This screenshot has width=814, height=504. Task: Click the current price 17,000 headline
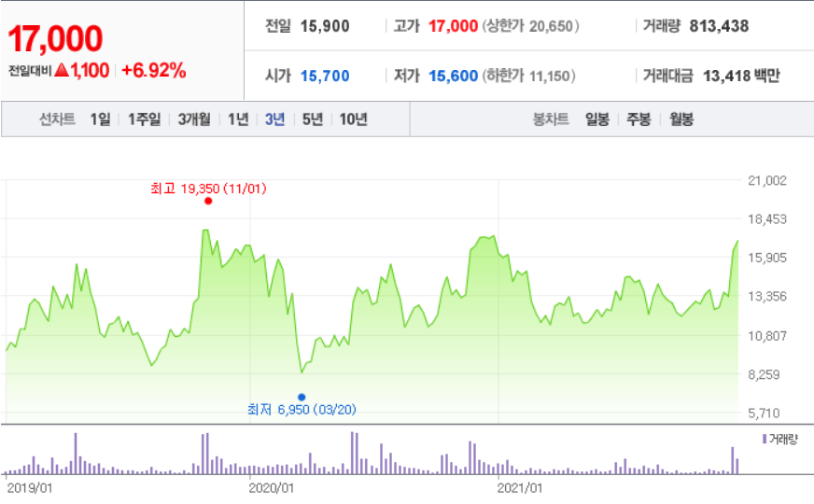point(55,39)
